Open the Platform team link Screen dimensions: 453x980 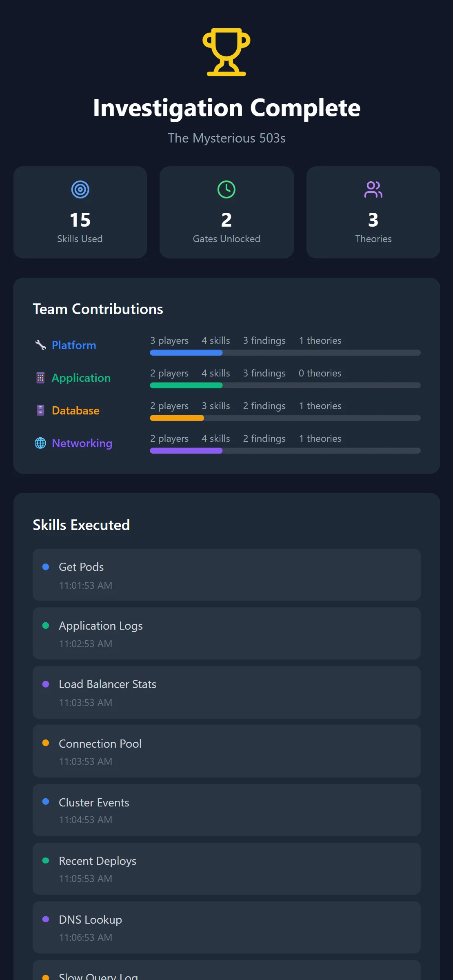[74, 345]
